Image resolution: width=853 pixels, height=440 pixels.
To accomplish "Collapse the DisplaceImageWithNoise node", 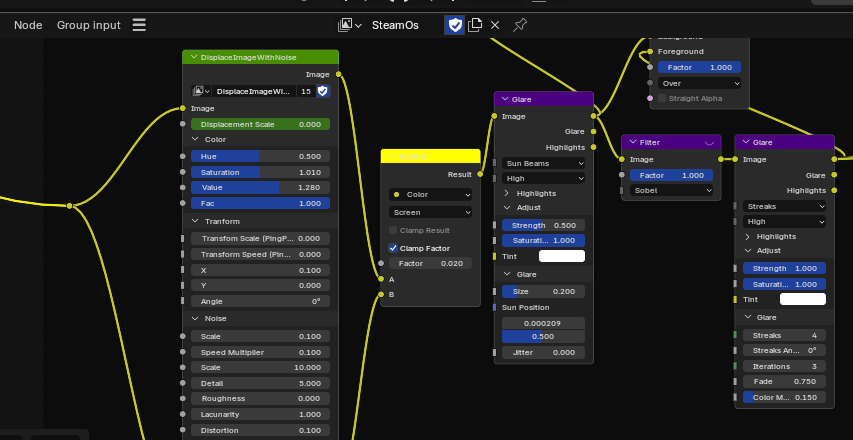I will pos(193,57).
